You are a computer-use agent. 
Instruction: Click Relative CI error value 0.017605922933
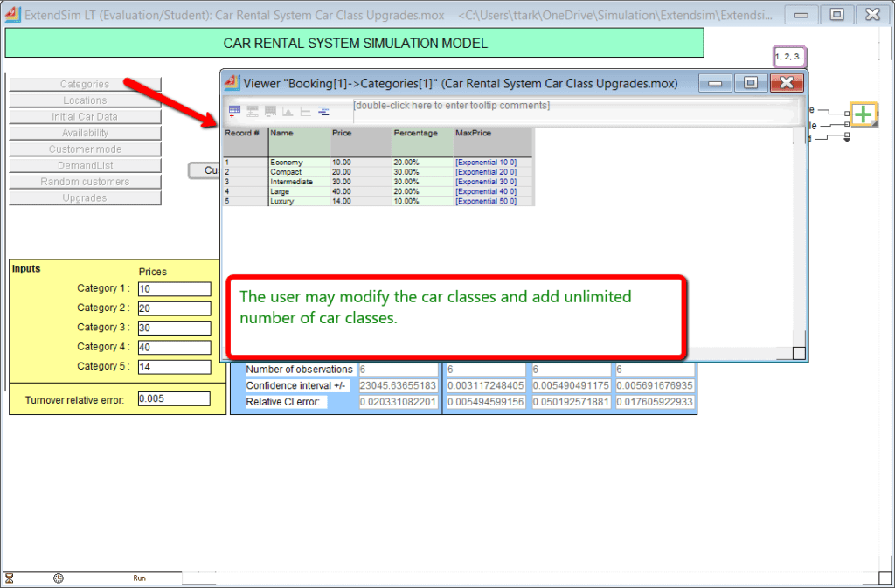(x=656, y=402)
